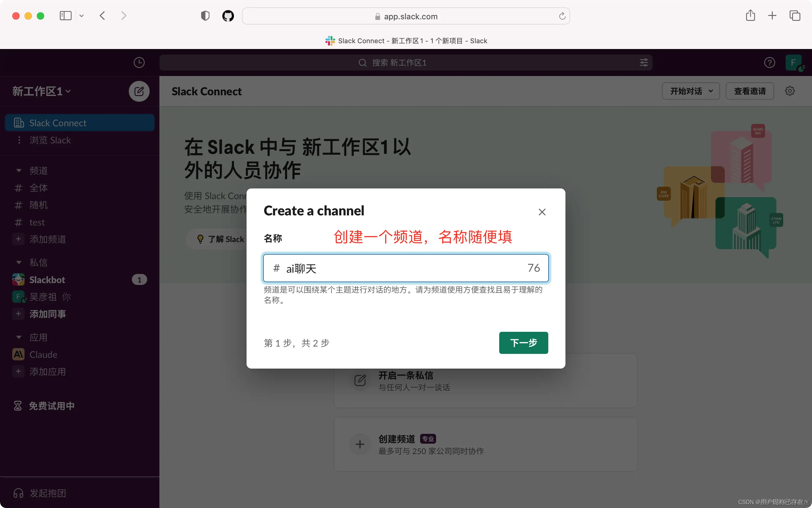Viewport: 812px width, 508px height.
Task: Select Slack Connect in the sidebar
Action: [x=80, y=123]
